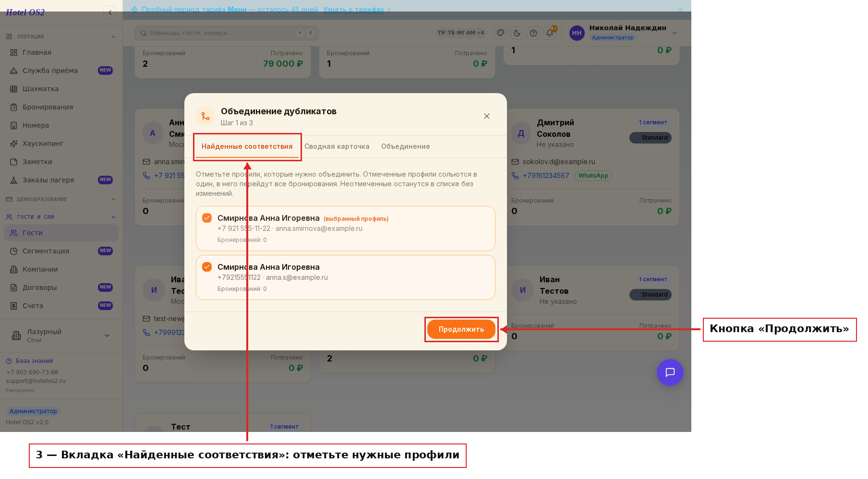Open the Николай Надеждин user menu
The height and width of the screenshot is (479, 868).
point(623,33)
